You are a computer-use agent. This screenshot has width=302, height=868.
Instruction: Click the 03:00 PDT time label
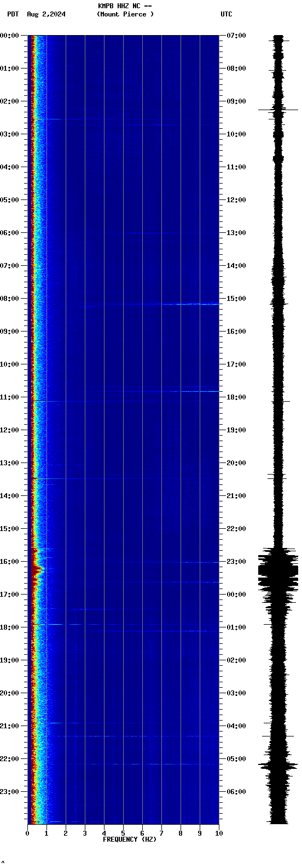tap(9, 134)
